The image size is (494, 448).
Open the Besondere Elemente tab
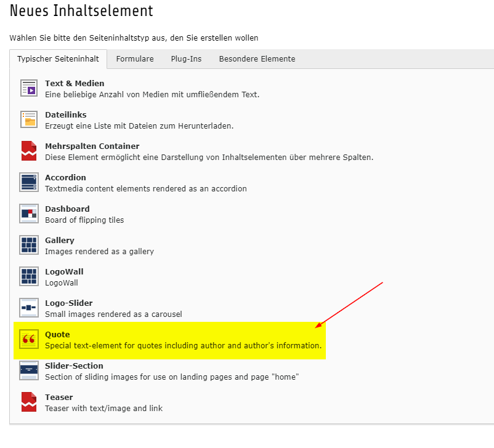(257, 59)
